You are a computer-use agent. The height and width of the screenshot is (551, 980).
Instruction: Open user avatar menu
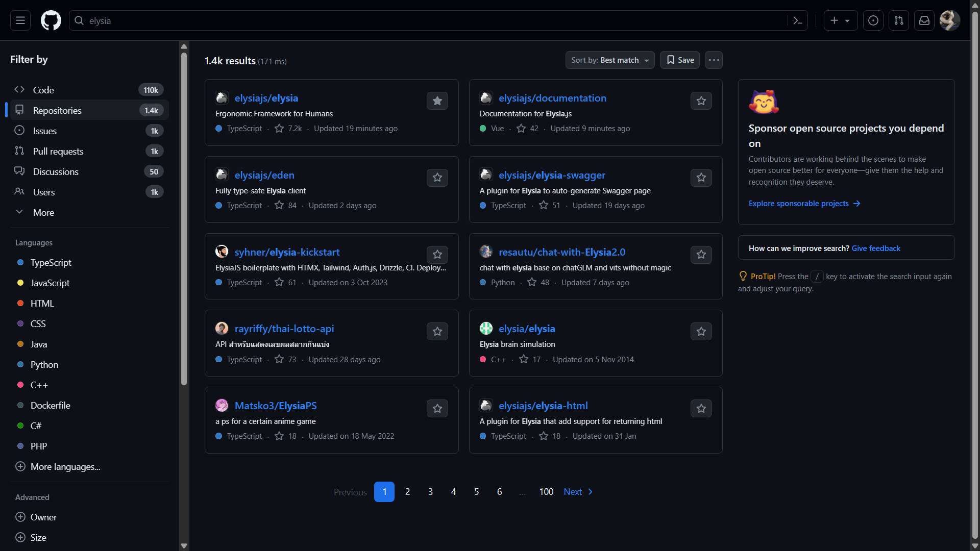point(950,20)
